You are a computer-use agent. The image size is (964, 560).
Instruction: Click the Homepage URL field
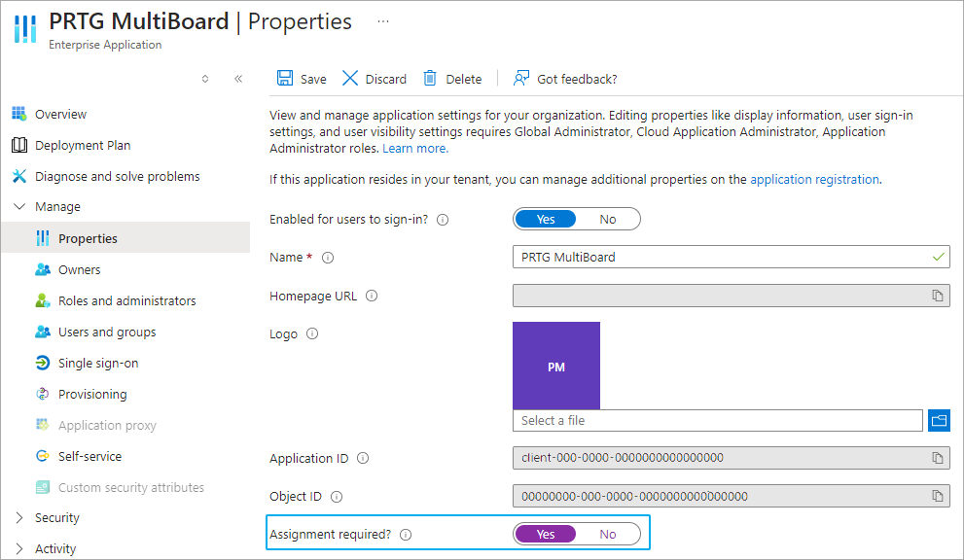(731, 296)
